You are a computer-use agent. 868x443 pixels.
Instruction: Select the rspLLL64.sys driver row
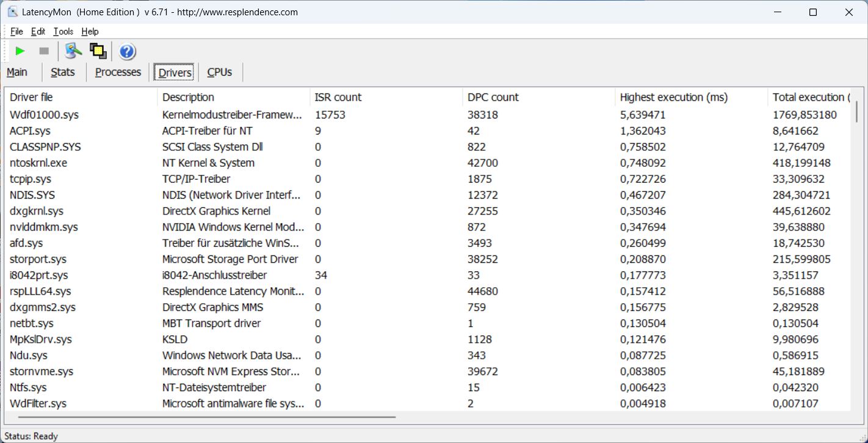tap(427, 291)
